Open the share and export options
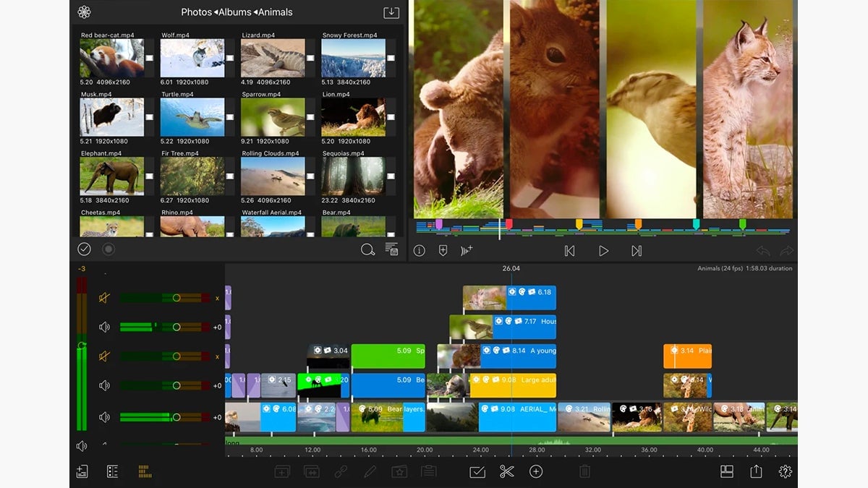Viewport: 868px width, 488px height. pyautogui.click(x=754, y=471)
